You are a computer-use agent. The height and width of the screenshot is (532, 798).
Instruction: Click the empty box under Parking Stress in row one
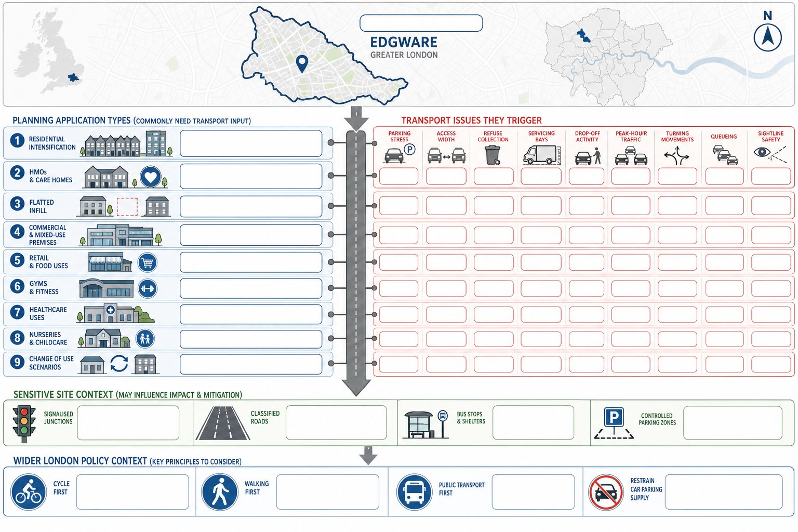[398, 176]
